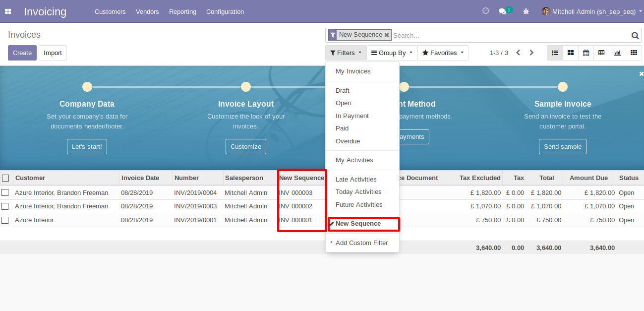
Task: Sort by Customer column header
Action: (66, 178)
